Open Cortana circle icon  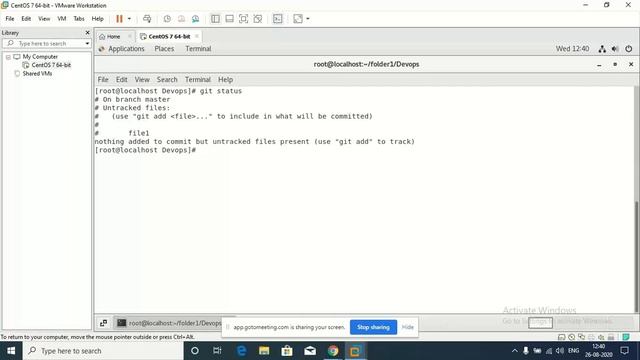195,351
